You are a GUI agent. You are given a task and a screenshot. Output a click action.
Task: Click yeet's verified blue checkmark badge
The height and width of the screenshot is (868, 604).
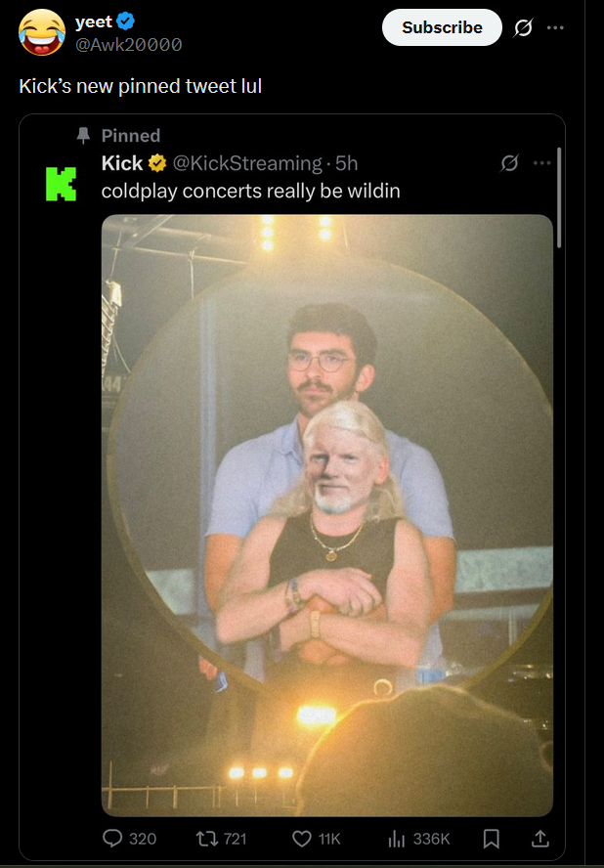[x=126, y=22]
